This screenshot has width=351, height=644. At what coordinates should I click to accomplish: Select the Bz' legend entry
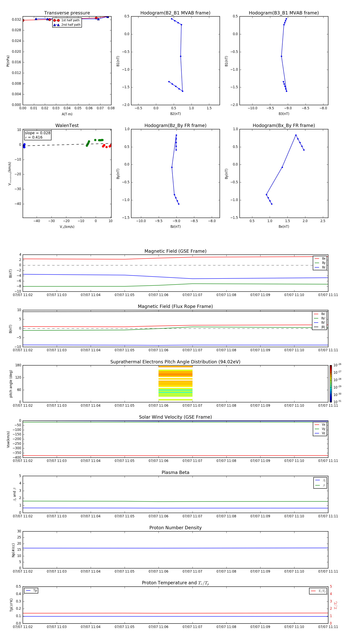tap(320, 323)
